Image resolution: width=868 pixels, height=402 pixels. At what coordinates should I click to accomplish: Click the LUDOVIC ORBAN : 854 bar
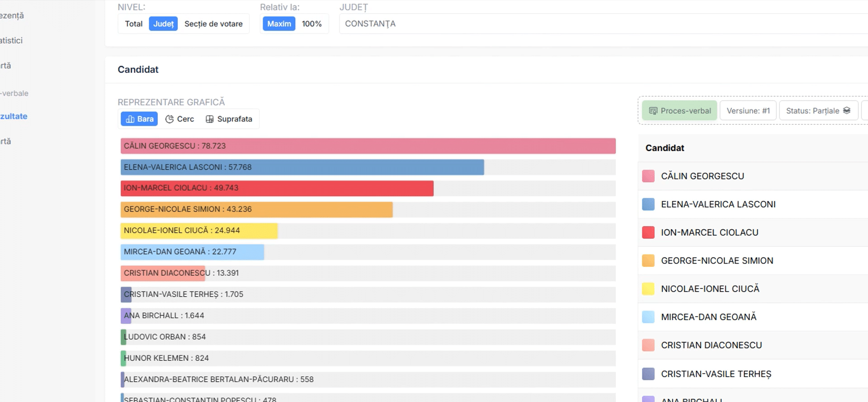tap(123, 337)
